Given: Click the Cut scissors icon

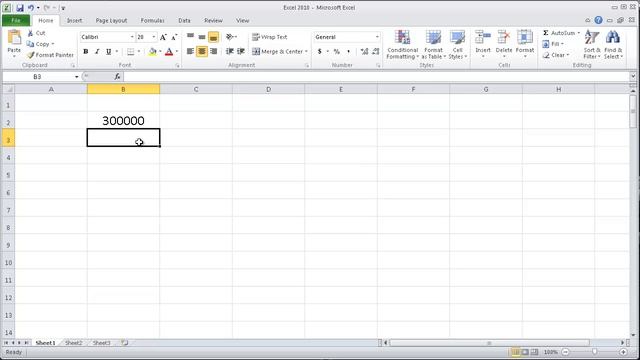Looking at the screenshot, I should click(x=30, y=33).
